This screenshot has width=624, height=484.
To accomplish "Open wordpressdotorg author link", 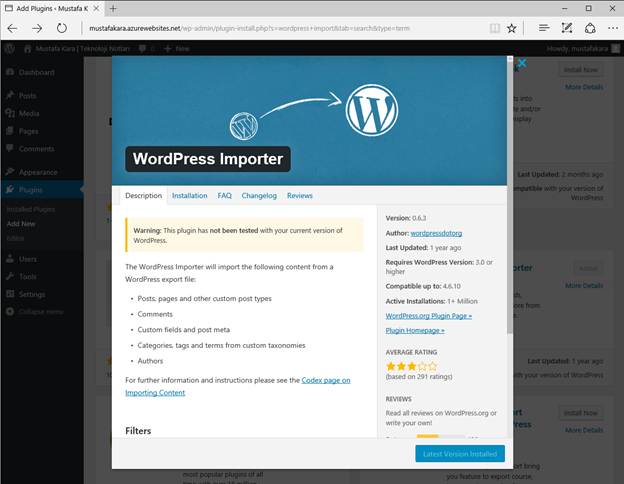I will [x=436, y=233].
